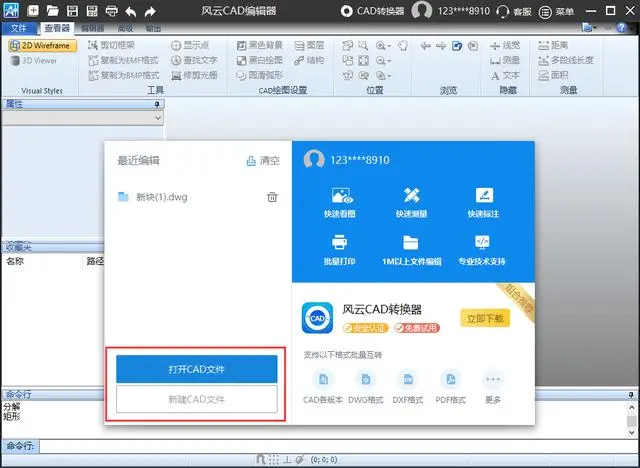Image resolution: width=640 pixels, height=468 pixels.
Task: Click 批量打印 feature
Action: (340, 251)
